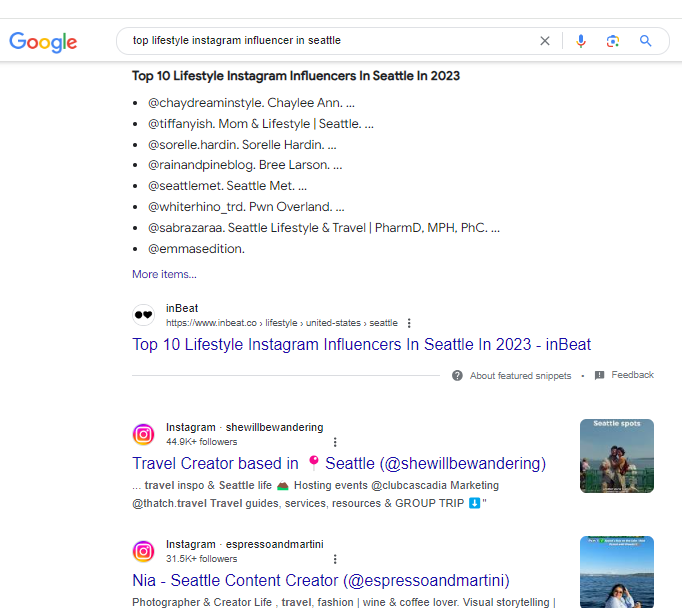Select the @rainandpineblog list item

pos(245,165)
